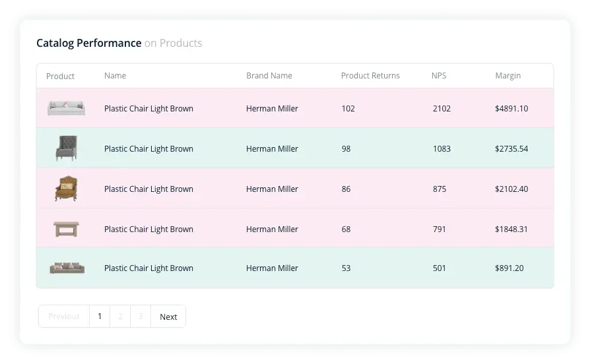Click the wooden table product thumbnail
The width and height of the screenshot is (590, 364).
pyautogui.click(x=66, y=229)
